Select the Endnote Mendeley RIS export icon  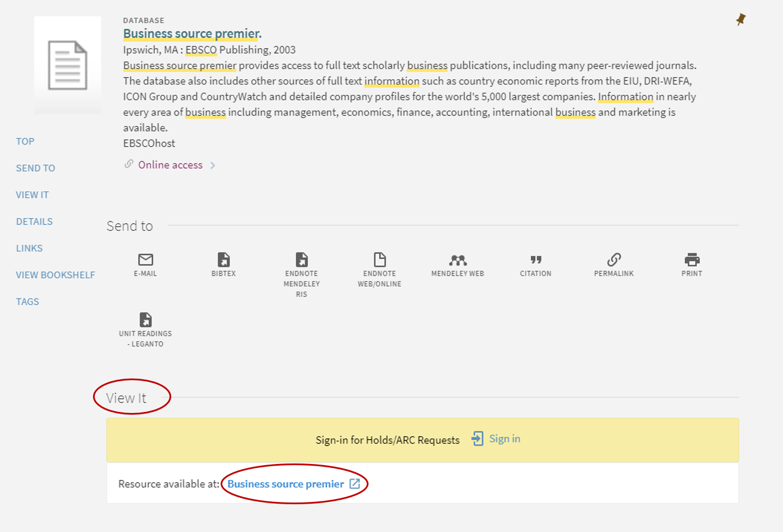click(x=301, y=261)
